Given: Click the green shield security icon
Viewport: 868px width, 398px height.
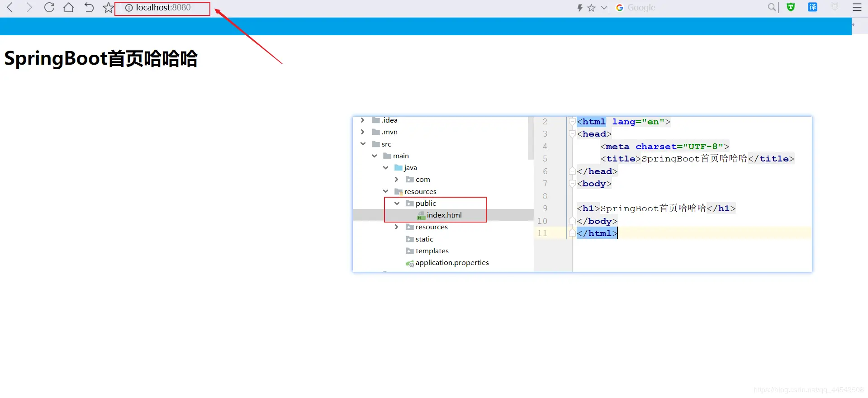Looking at the screenshot, I should (x=791, y=7).
